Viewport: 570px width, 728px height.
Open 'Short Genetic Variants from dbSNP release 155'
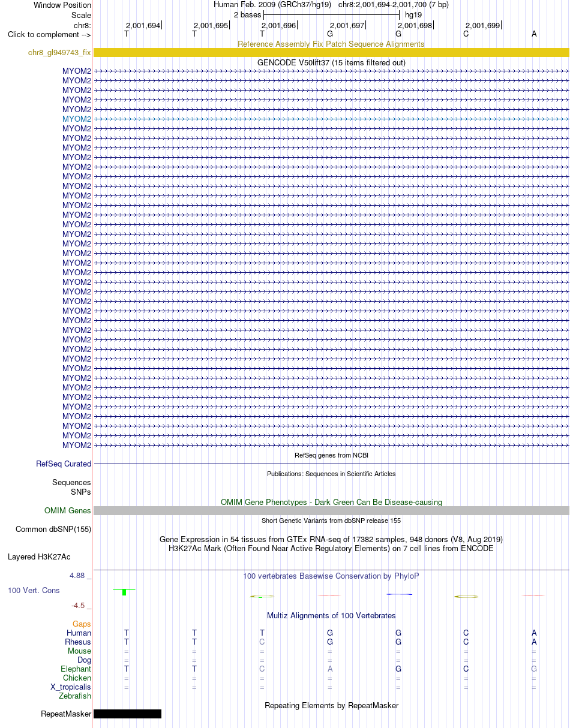(x=331, y=521)
